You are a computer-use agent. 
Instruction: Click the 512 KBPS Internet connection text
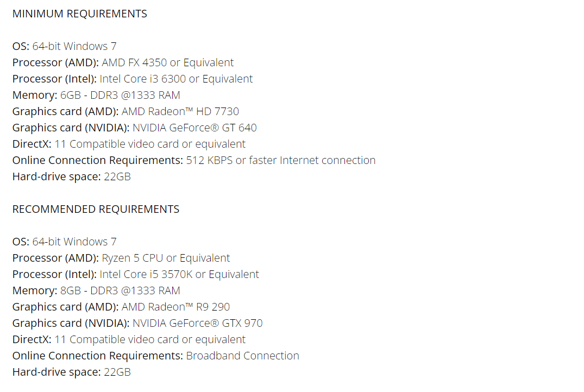pos(281,161)
